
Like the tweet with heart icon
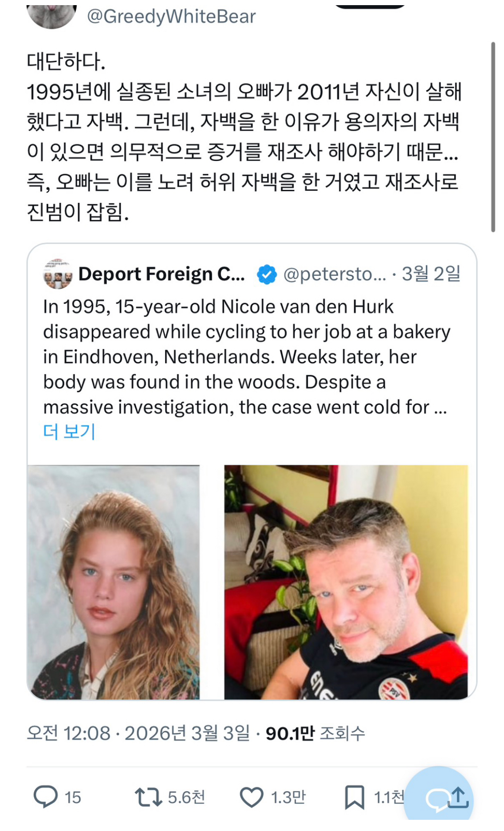(x=252, y=797)
